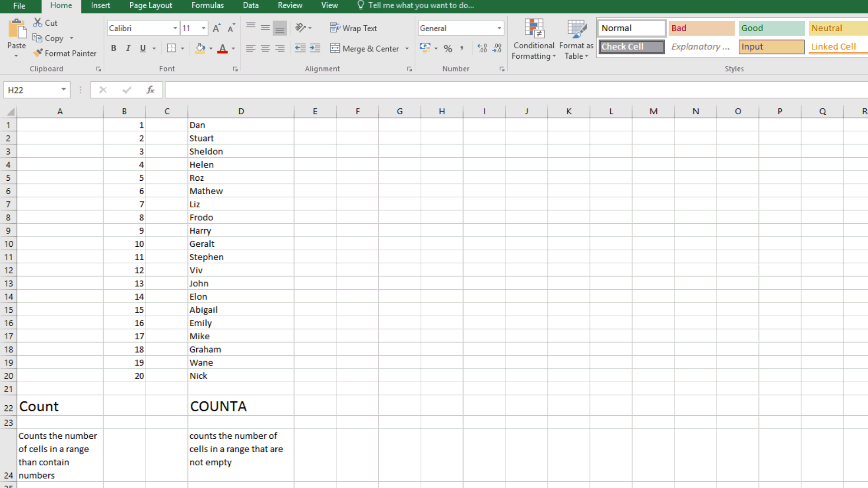Apply the Check Cell style
This screenshot has height=488, width=868.
631,47
